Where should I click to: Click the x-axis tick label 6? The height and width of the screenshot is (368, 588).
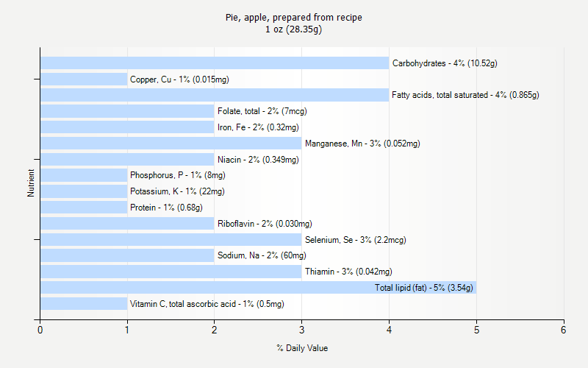point(564,330)
